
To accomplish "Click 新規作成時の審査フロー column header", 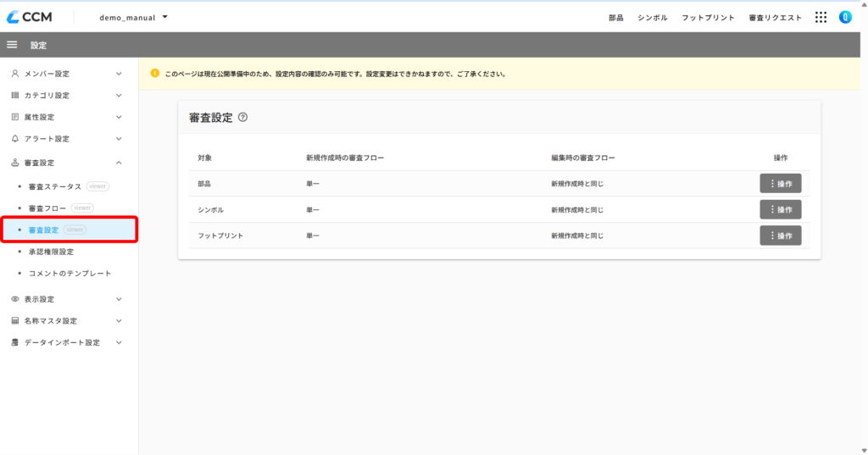I will point(345,158).
